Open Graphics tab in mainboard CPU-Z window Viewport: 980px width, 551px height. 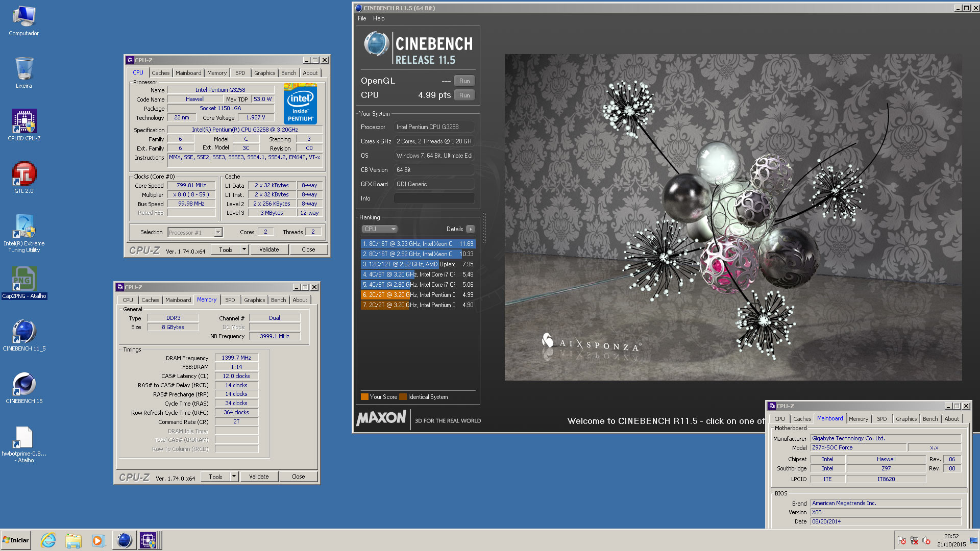tap(906, 419)
